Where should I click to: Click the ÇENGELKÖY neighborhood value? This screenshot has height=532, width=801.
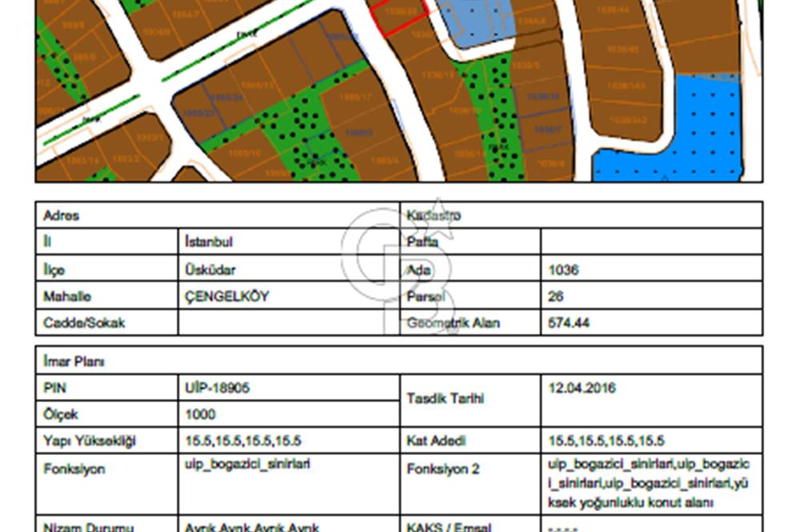pos(227,296)
